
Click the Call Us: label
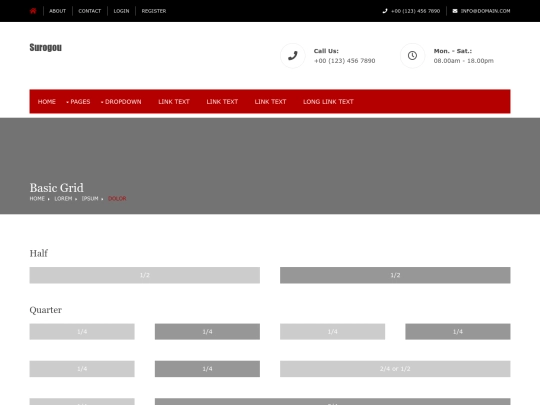[x=326, y=51]
